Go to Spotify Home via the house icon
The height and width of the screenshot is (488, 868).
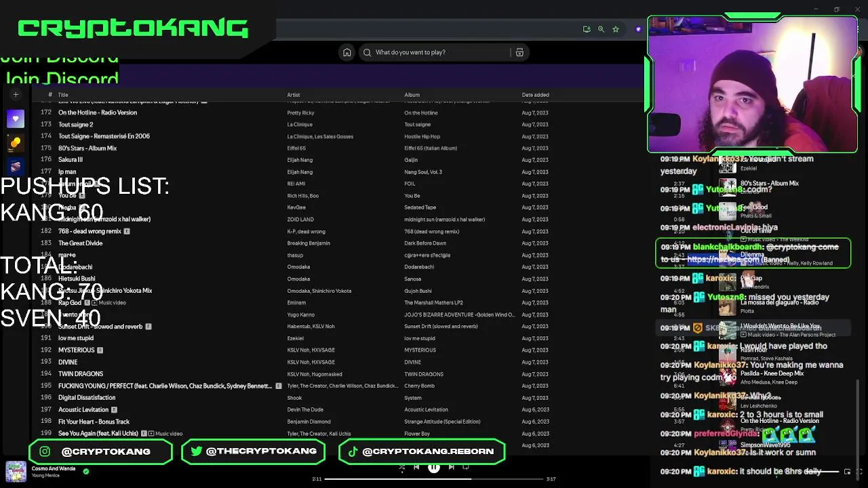(347, 52)
